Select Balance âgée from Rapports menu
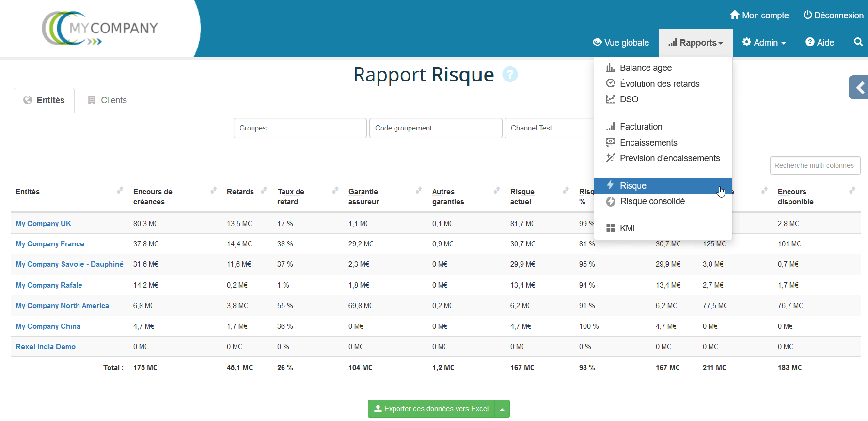The image size is (868, 421). (645, 68)
